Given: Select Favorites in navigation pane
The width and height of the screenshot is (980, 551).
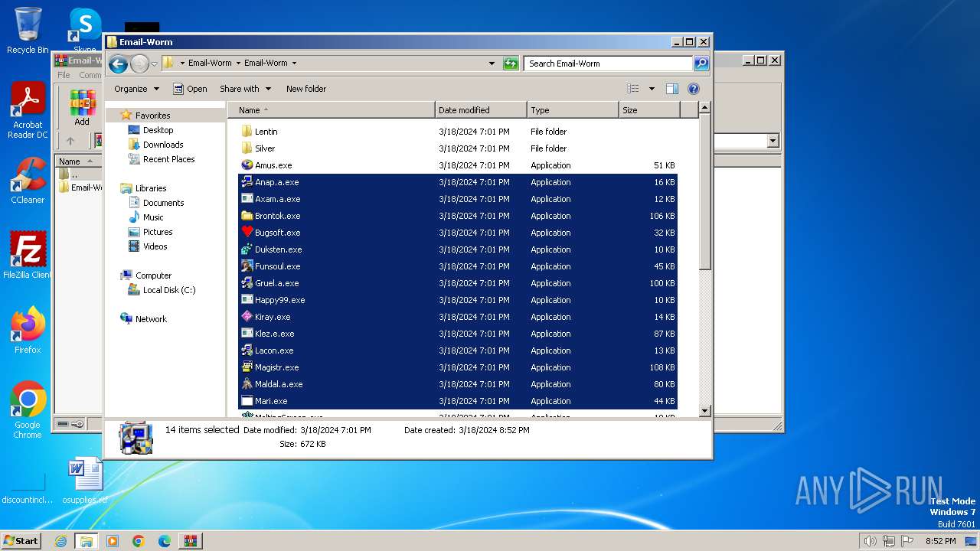Looking at the screenshot, I should (152, 116).
